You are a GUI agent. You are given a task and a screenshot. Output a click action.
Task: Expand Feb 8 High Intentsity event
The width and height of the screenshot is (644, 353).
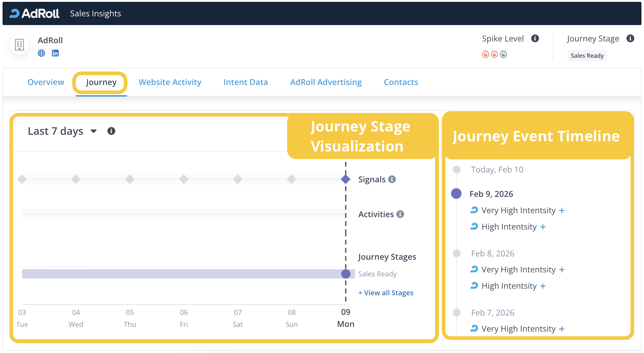543,286
